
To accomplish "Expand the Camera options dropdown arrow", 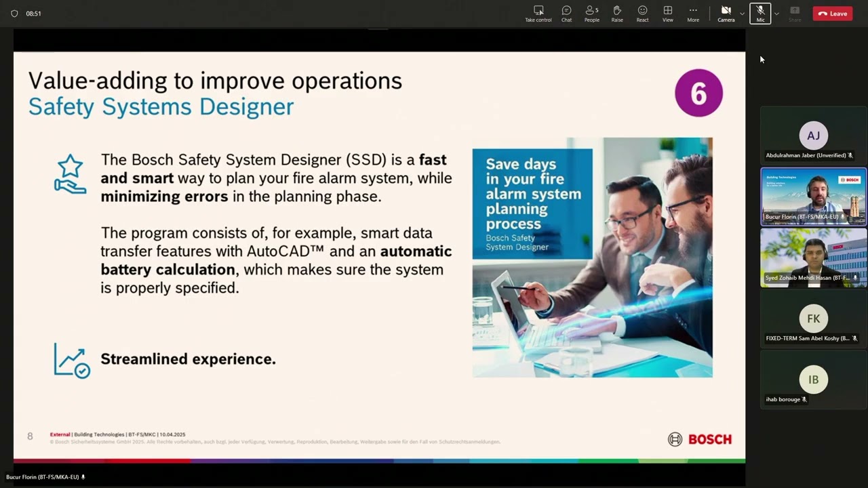I will 742,14.
